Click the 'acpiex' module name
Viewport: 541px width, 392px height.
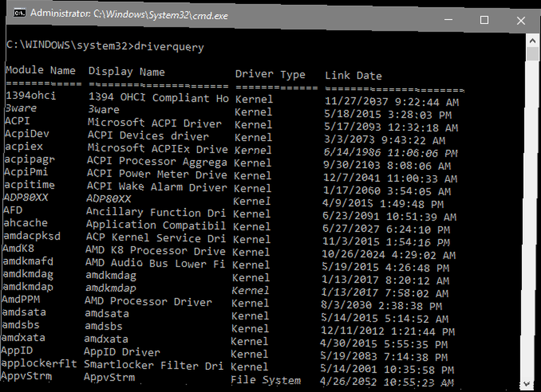click(x=24, y=147)
